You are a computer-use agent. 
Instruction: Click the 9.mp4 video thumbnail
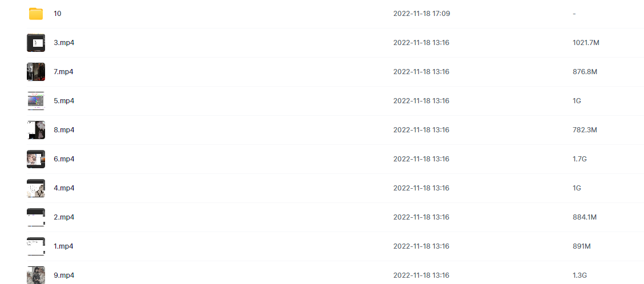pos(36,275)
